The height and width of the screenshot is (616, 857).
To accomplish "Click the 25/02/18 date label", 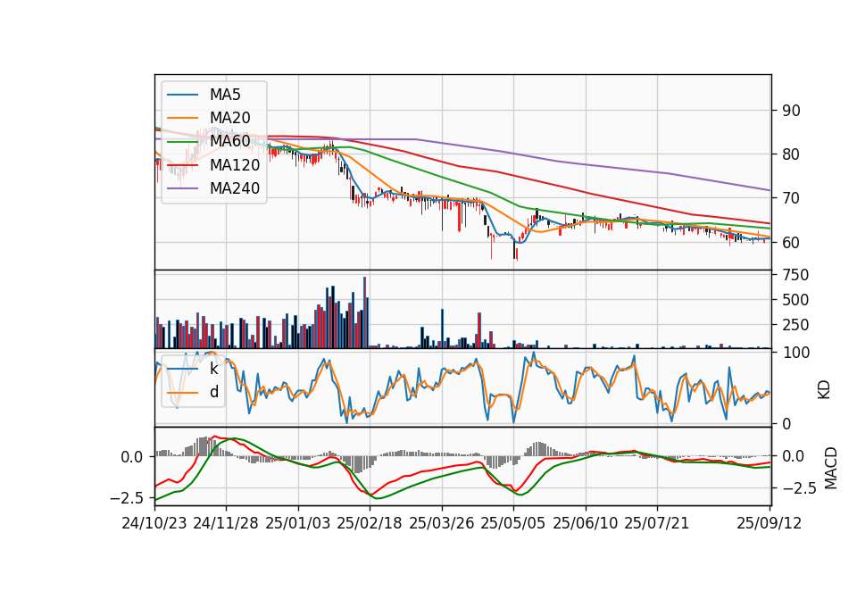I will (370, 523).
